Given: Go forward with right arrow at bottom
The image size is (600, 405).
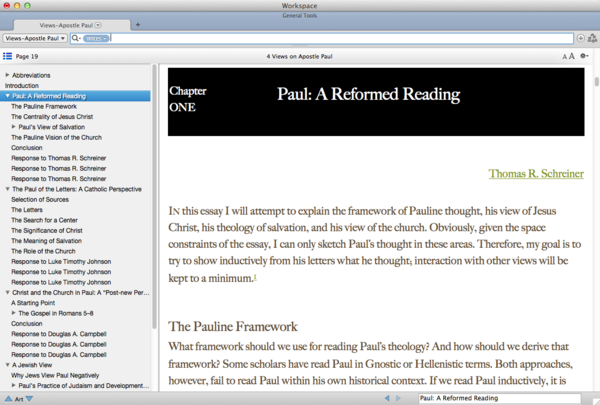Looking at the screenshot, I should pos(398,398).
